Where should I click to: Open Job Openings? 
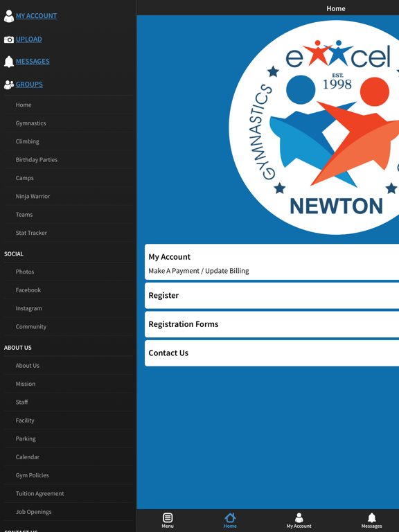[x=68, y=513]
